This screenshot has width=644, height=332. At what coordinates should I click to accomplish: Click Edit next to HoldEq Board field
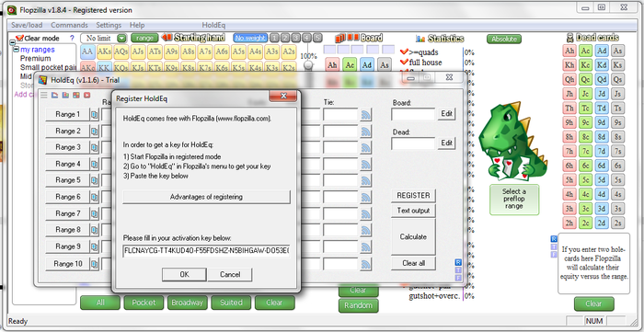click(x=447, y=114)
